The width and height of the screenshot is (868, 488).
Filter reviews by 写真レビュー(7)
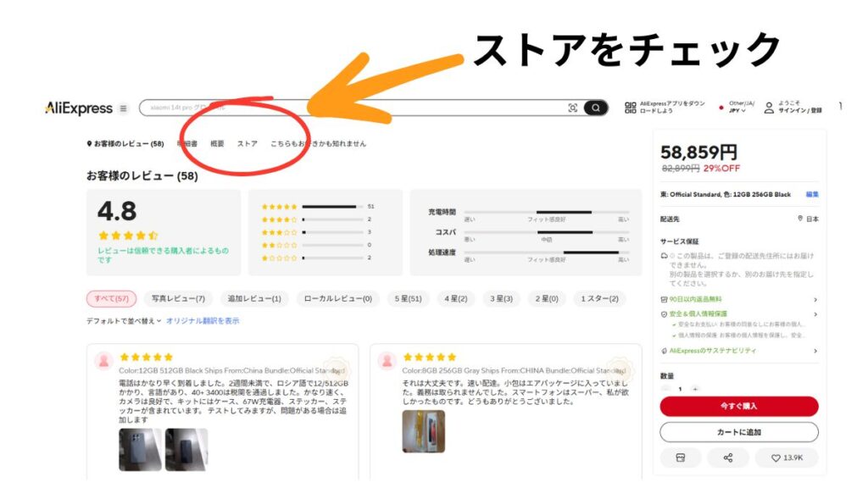pyautogui.click(x=178, y=299)
